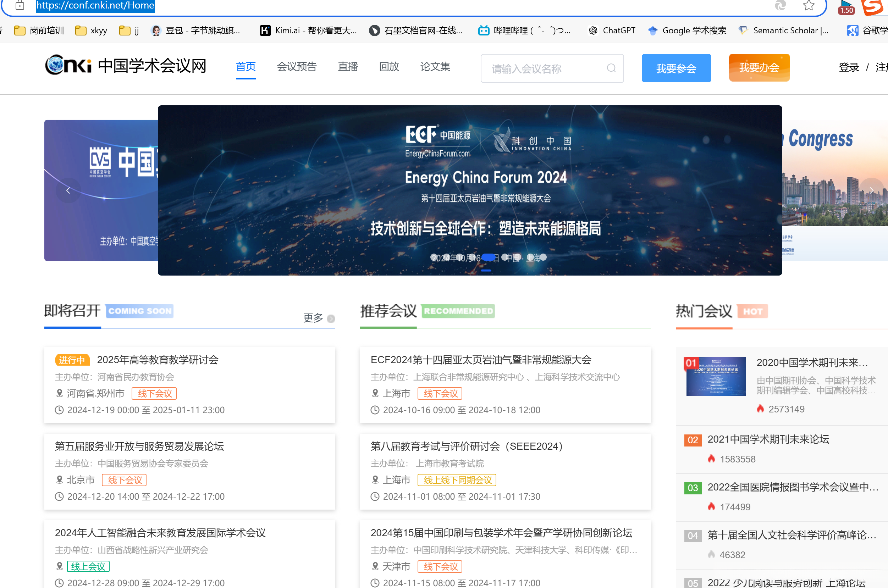
Task: Click the bookmark star icon
Action: pyautogui.click(x=809, y=6)
